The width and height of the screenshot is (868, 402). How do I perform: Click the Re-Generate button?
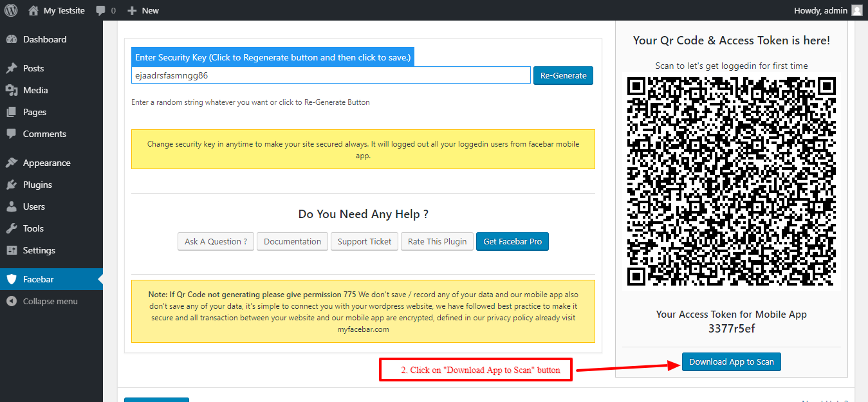(x=563, y=75)
